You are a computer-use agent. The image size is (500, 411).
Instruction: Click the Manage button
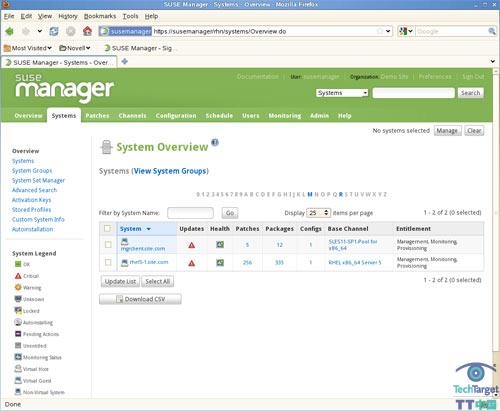point(447,131)
